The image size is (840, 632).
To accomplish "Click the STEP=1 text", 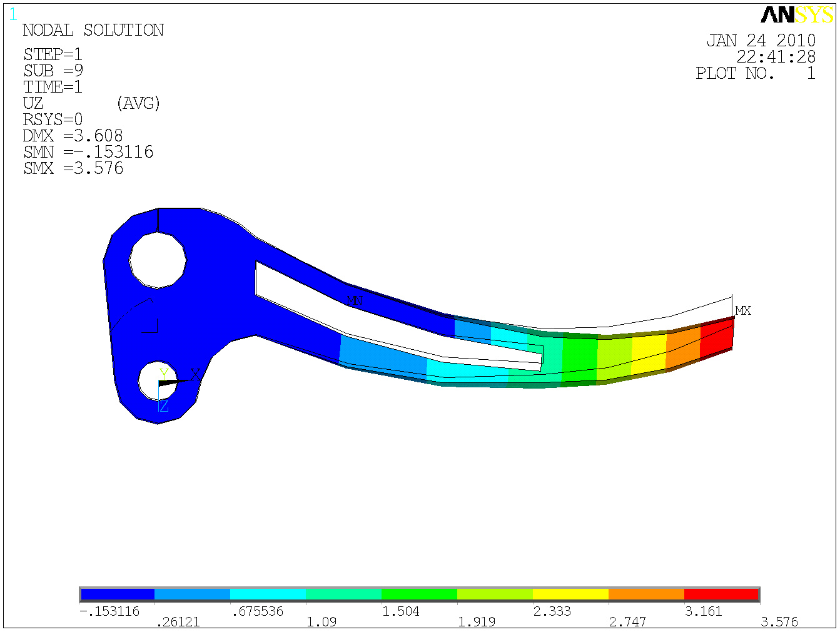I will click(53, 54).
